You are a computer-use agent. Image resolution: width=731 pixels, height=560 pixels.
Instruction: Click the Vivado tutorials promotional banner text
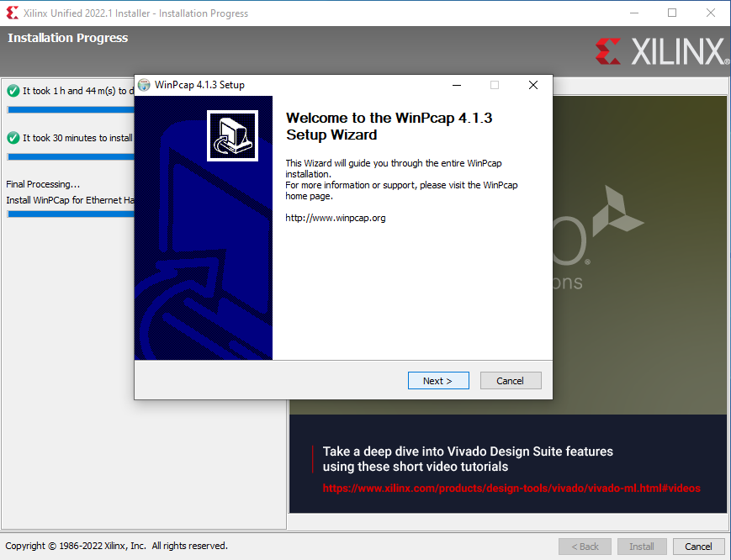pos(468,459)
